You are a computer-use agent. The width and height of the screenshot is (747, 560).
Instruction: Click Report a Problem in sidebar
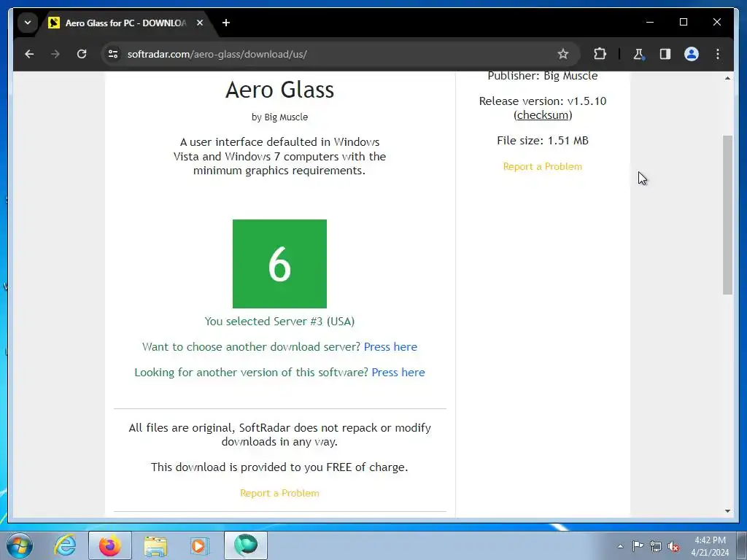(543, 166)
